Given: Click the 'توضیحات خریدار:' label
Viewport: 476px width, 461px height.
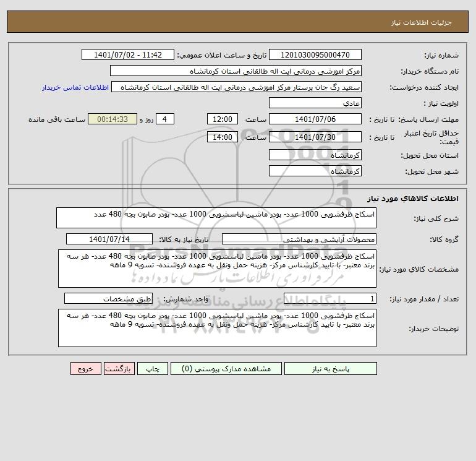Looking at the screenshot, I should (x=433, y=329).
